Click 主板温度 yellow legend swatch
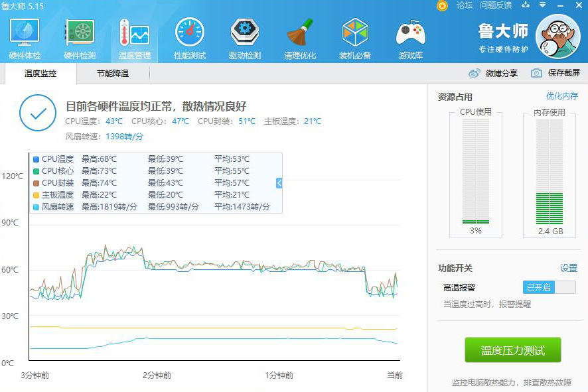 [36, 195]
